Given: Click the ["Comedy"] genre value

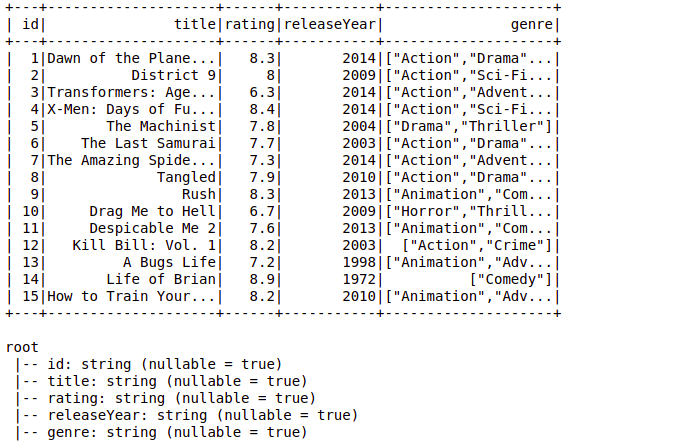Looking at the screenshot, I should click(x=511, y=280).
